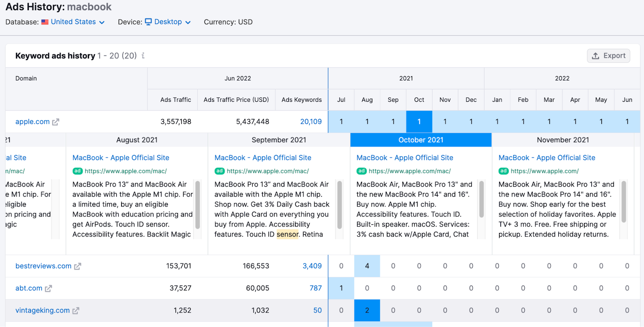Select apple.com October 2021 position cell

point(419,121)
